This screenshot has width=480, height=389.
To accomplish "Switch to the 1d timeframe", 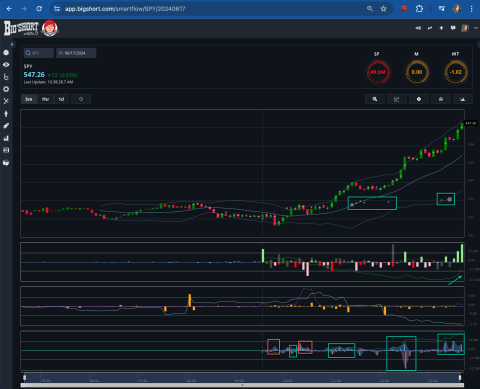I will click(61, 99).
